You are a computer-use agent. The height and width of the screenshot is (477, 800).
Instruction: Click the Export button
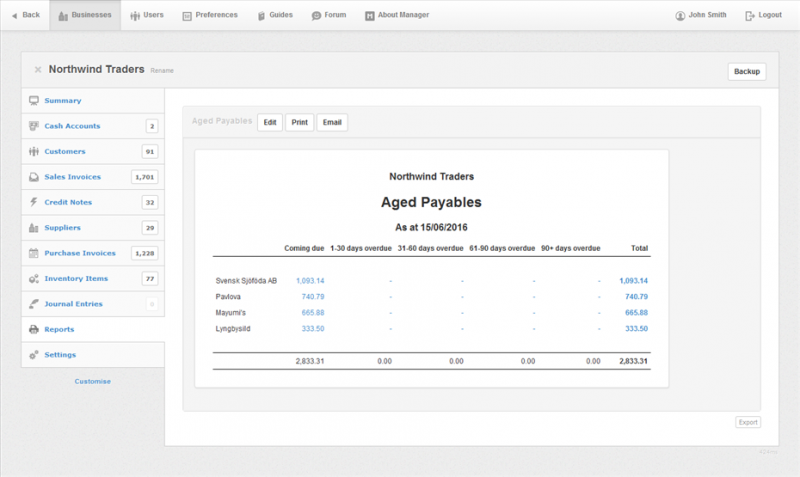click(x=748, y=422)
